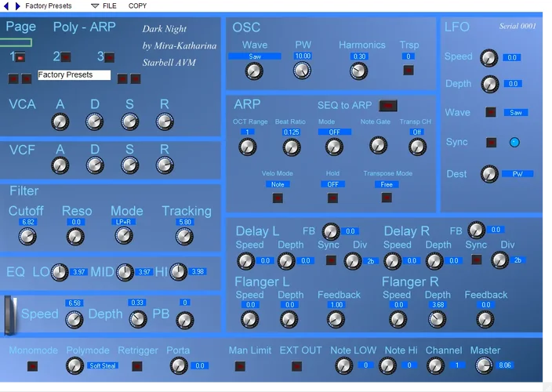Click the OSC PW knob
Viewport: 552px width, 392px height.
coord(303,71)
